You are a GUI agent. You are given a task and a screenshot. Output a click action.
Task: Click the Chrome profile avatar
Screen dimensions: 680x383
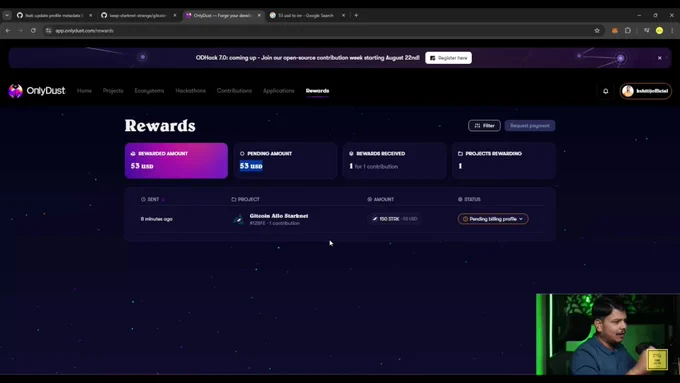[x=659, y=30]
